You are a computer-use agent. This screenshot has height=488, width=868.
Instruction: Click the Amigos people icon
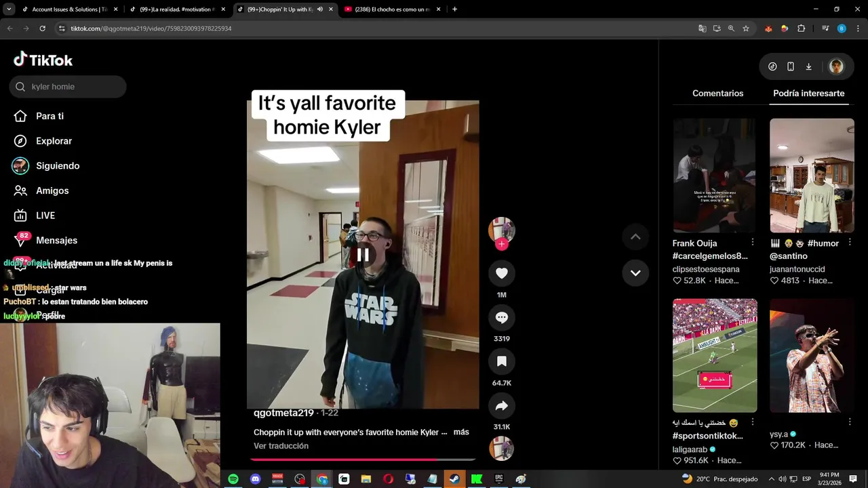tap(20, 190)
